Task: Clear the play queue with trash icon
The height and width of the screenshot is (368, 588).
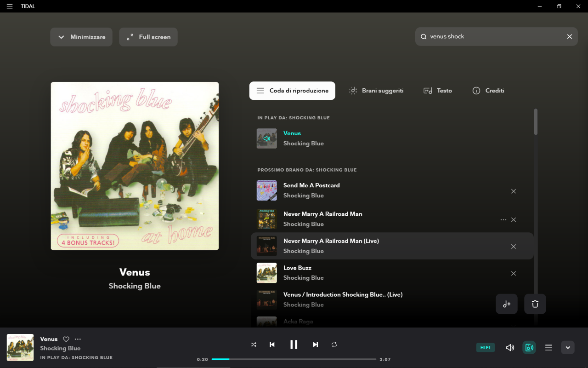Action: click(535, 304)
